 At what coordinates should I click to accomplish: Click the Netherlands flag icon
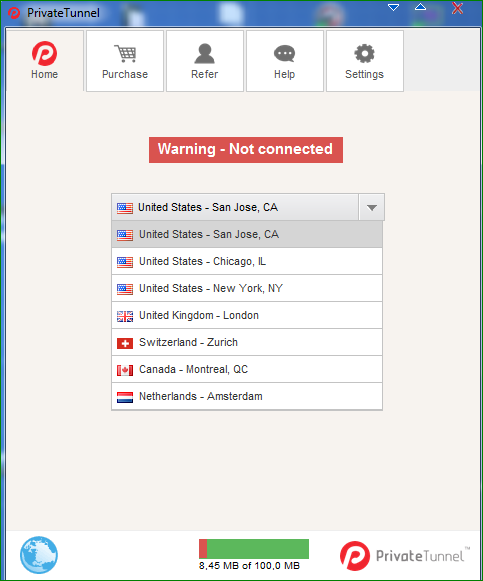125,397
